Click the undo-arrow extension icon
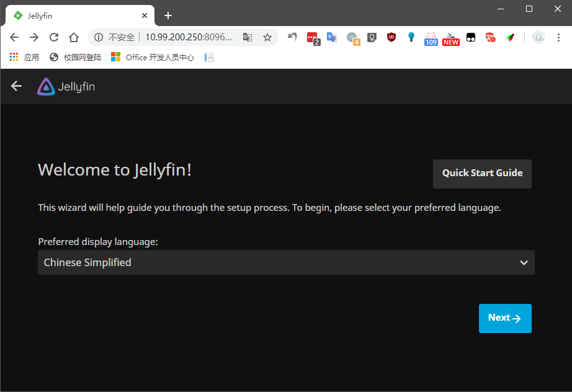This screenshot has width=572, height=392. 292,37
